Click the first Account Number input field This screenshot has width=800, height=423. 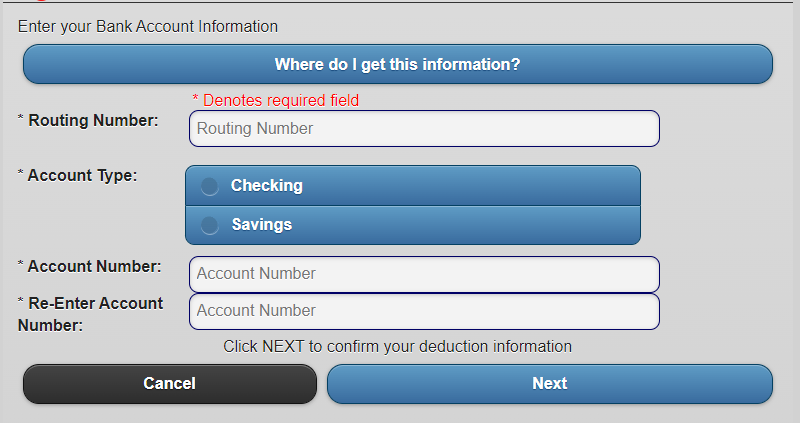pos(424,274)
